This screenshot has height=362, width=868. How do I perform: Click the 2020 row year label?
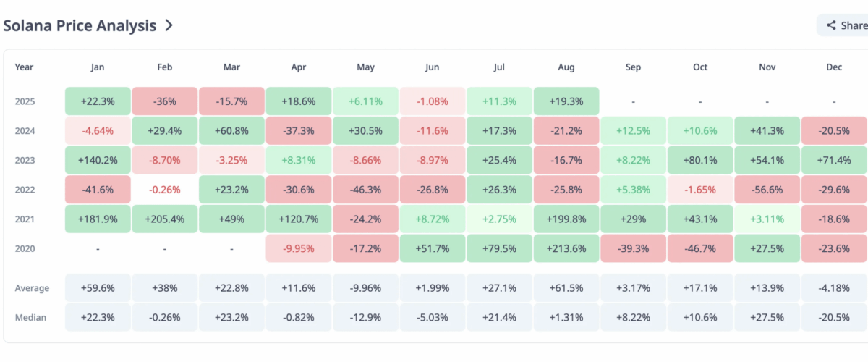click(25, 248)
